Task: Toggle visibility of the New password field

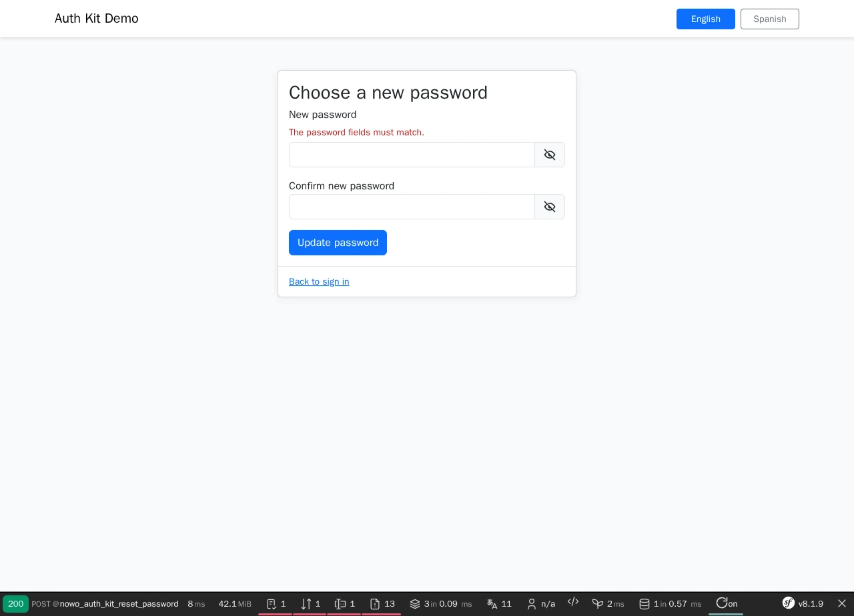Action: [550, 155]
